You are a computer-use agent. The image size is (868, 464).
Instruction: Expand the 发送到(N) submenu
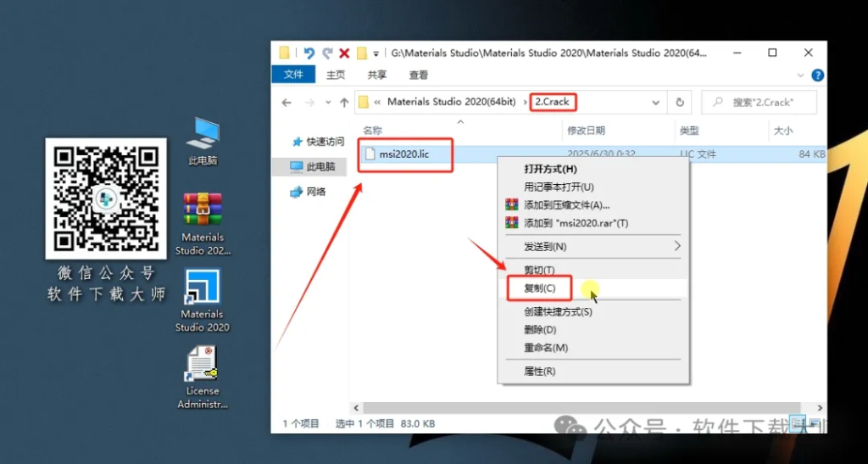[x=593, y=246]
